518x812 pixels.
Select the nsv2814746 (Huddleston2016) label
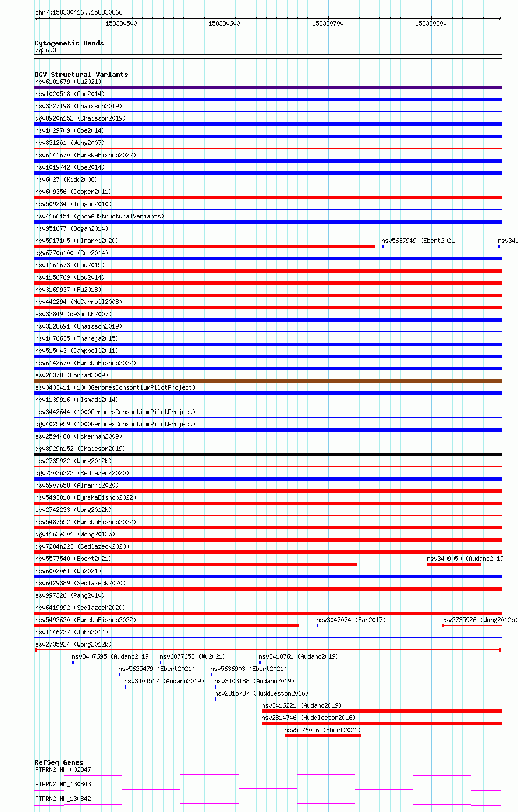coord(308,718)
